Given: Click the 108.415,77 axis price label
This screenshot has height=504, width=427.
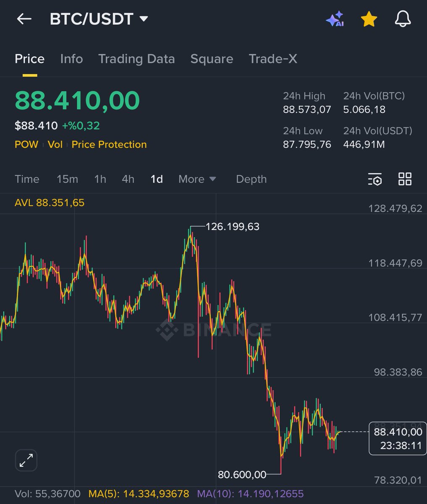Looking at the screenshot, I should pyautogui.click(x=395, y=318).
